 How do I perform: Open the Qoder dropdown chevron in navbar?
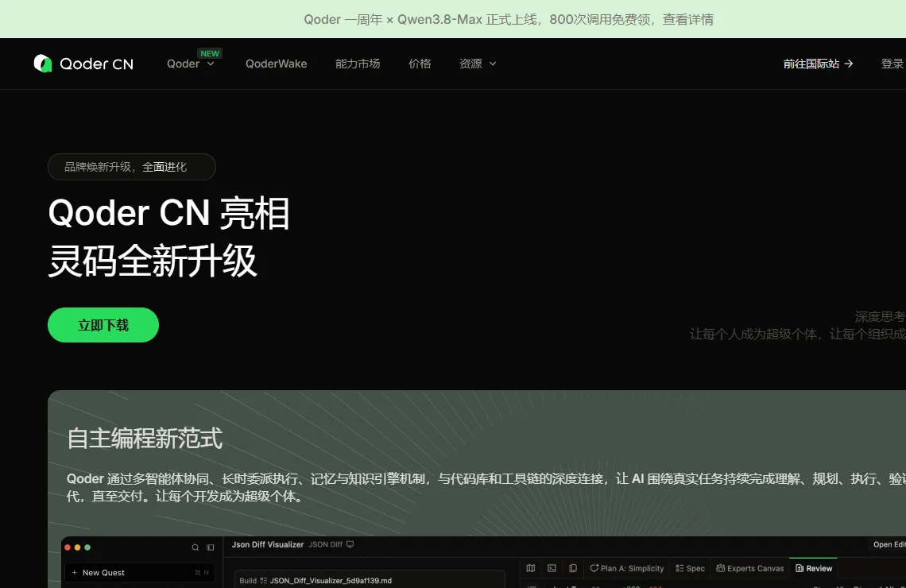[x=211, y=64]
